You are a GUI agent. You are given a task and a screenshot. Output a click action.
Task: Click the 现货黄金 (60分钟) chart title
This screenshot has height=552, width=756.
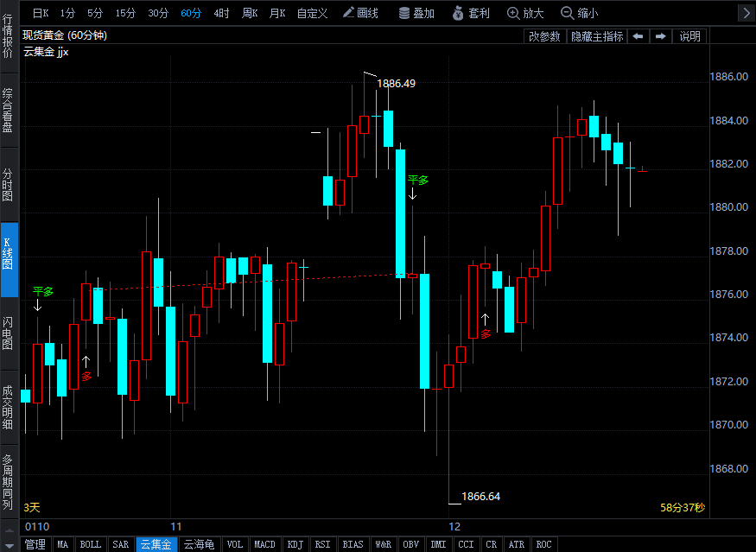coord(65,35)
